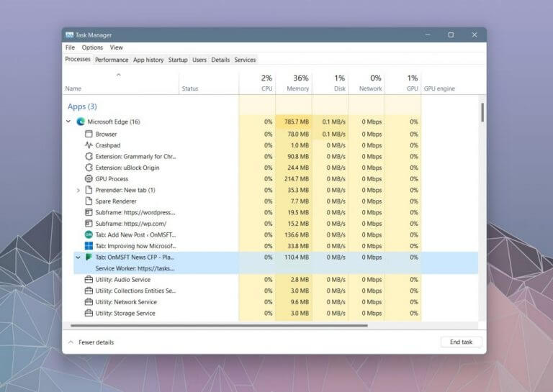The width and height of the screenshot is (553, 392).
Task: Switch to the Details tab
Action: pos(220,60)
